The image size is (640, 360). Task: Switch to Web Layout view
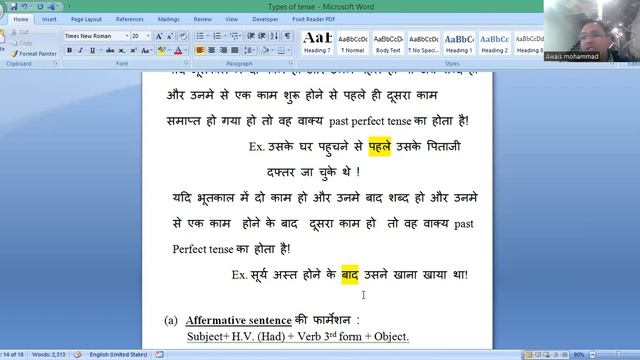coord(547,355)
